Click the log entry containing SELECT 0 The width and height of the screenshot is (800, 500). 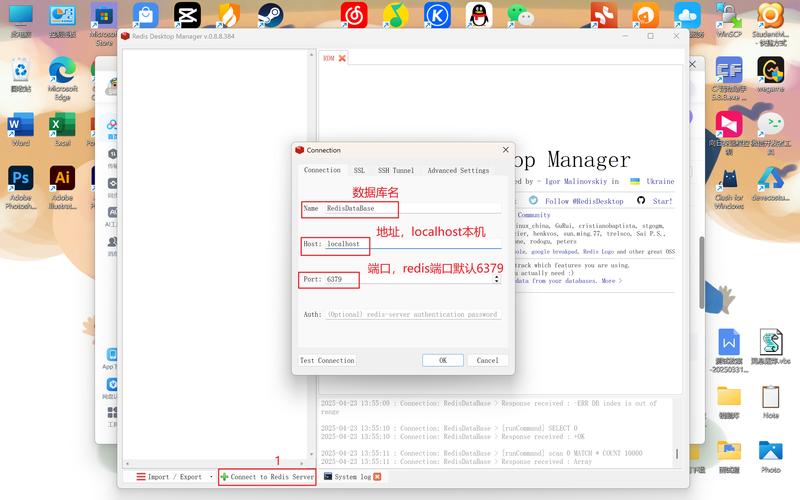click(449, 428)
